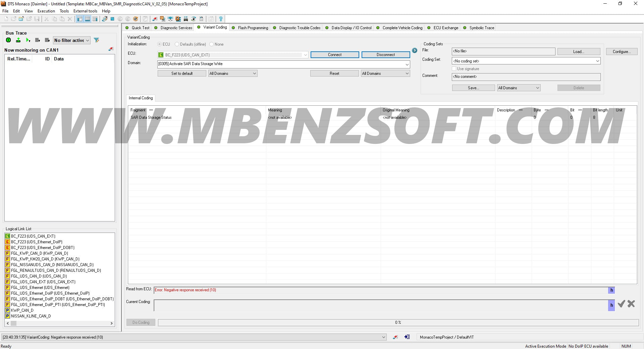Viewport: 644px width, 349px height.
Task: Open All Domains dropdown next to Reset
Action: pyautogui.click(x=385, y=73)
